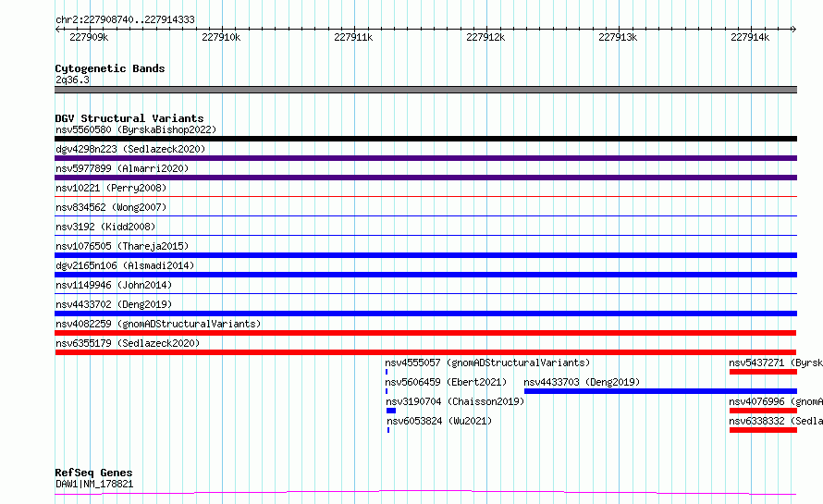Click the 227910k ruler label
The height and width of the screenshot is (504, 823).
pos(221,37)
